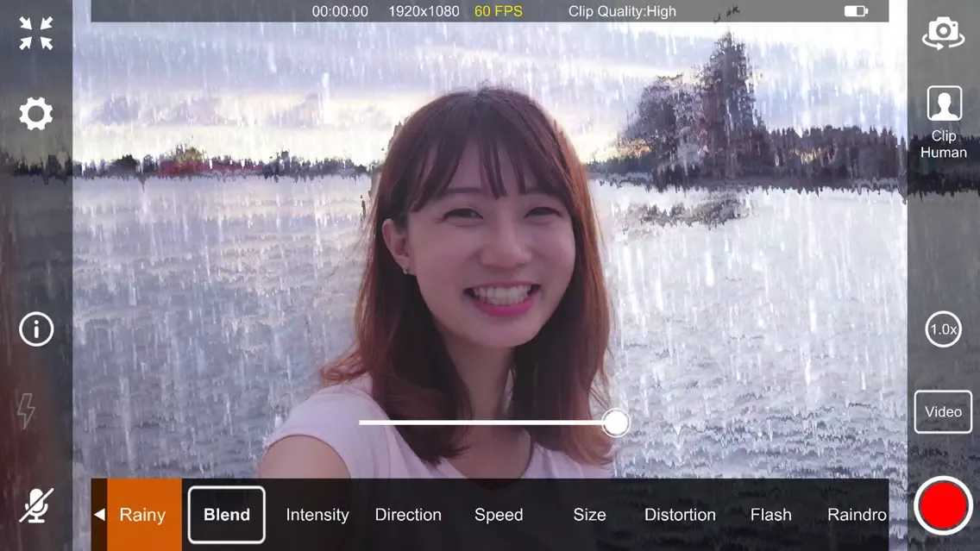Screen dimensions: 980x551
Task: Select the Rainy effect
Action: (x=143, y=515)
